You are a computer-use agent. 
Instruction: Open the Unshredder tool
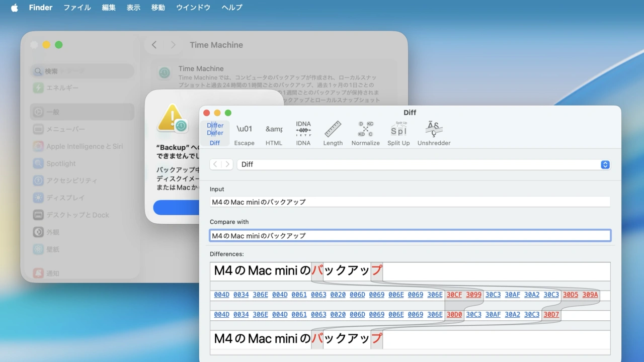(x=433, y=132)
